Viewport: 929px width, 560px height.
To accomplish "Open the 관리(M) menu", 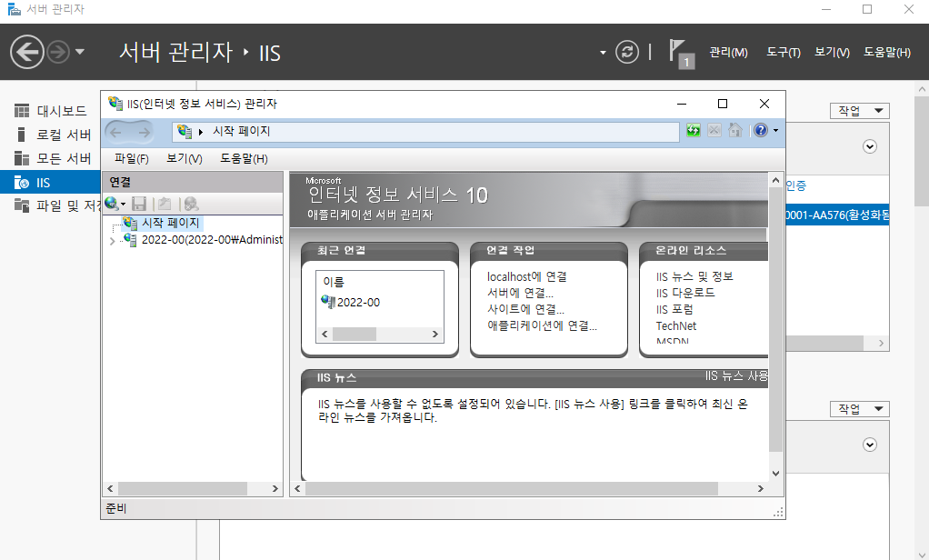I will click(728, 52).
